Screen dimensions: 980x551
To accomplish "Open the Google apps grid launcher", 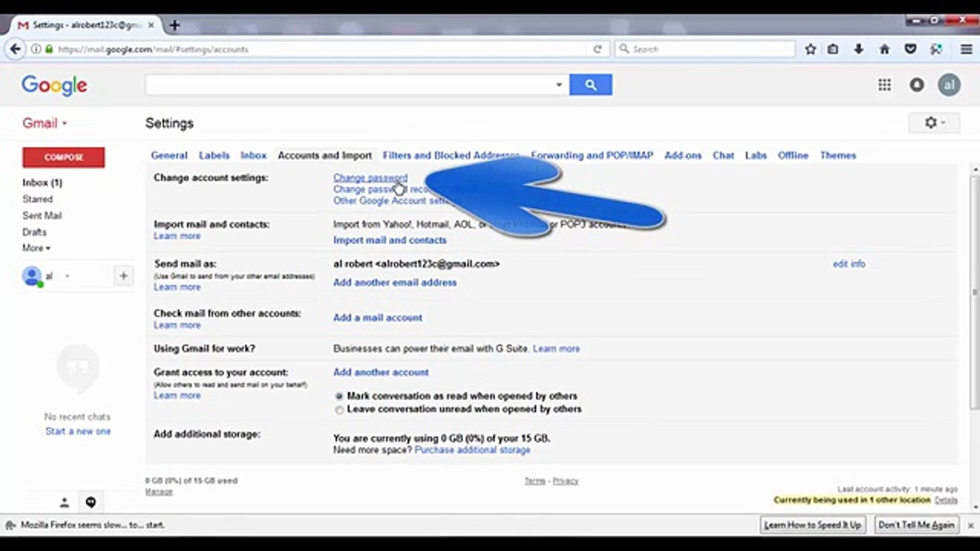I will click(x=885, y=85).
